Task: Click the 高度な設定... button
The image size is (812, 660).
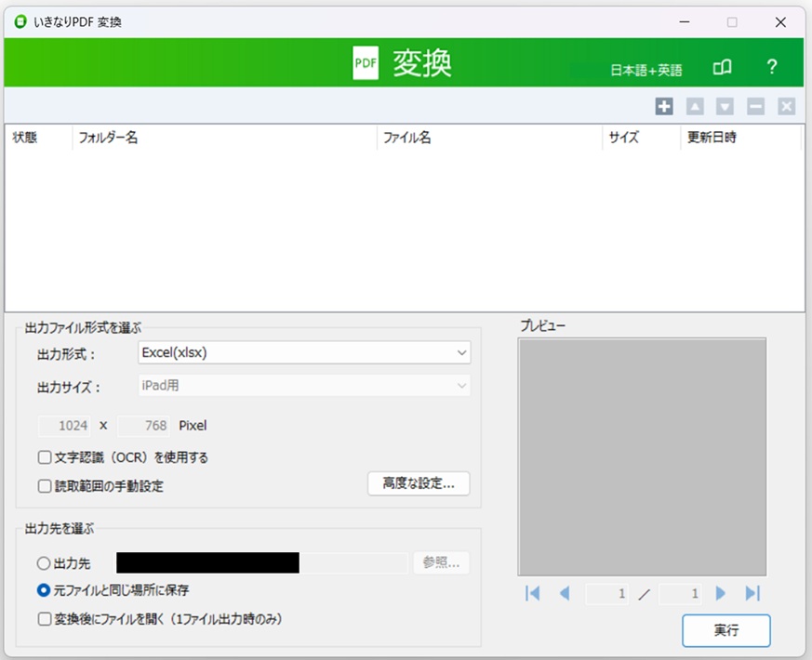Action: click(419, 483)
